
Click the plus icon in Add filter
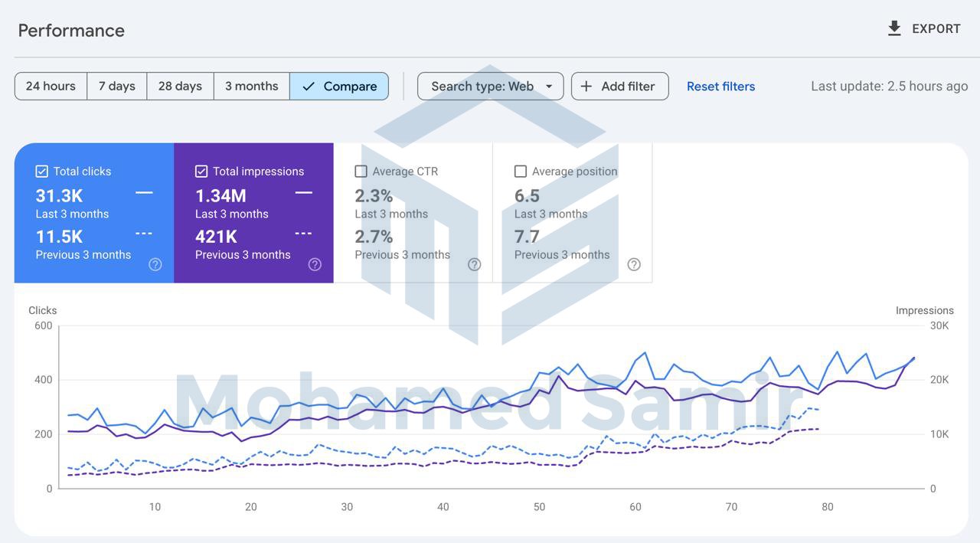(x=586, y=87)
